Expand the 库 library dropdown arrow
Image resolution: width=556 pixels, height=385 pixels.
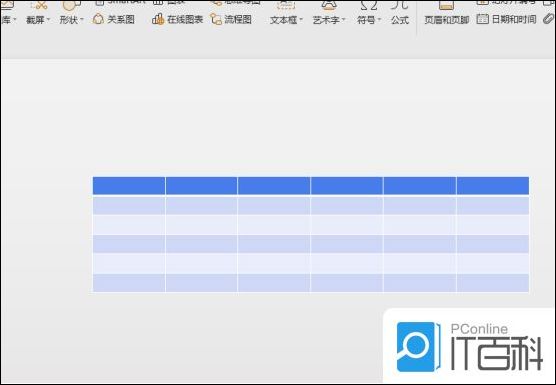(15, 19)
